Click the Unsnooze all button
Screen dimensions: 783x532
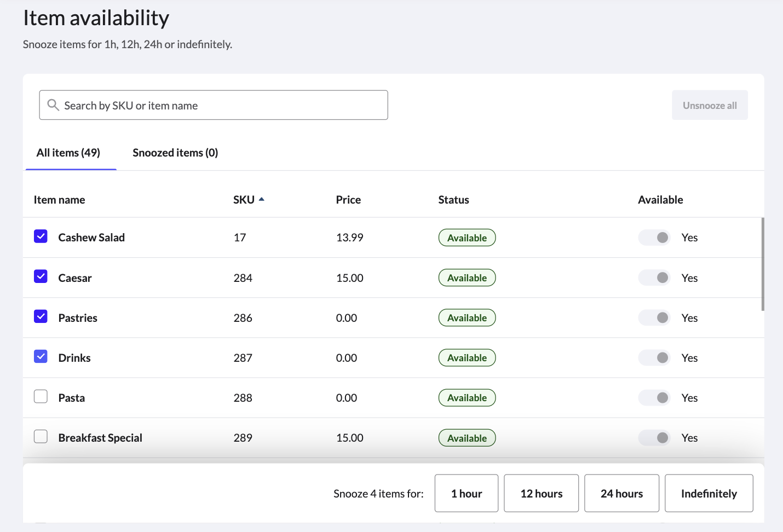click(710, 105)
